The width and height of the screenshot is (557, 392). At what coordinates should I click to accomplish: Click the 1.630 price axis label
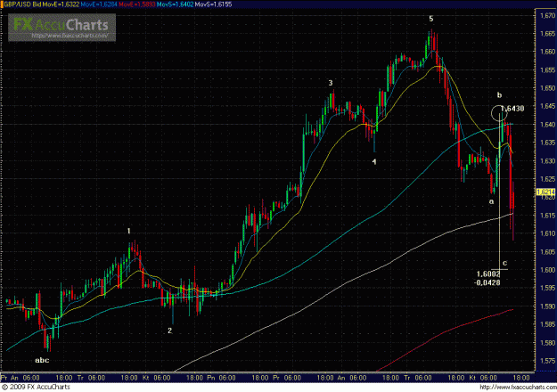click(x=547, y=160)
